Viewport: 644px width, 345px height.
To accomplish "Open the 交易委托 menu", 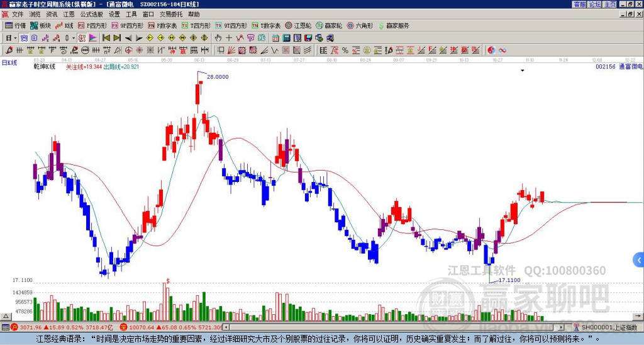I will click(171, 14).
